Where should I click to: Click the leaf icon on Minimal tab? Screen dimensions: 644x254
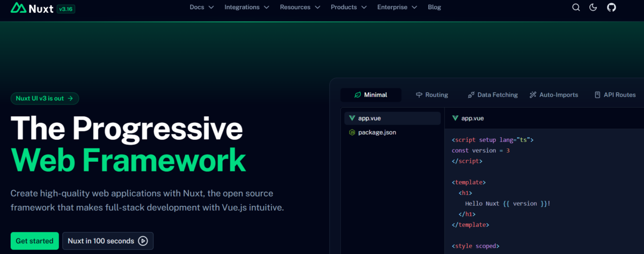tap(357, 95)
